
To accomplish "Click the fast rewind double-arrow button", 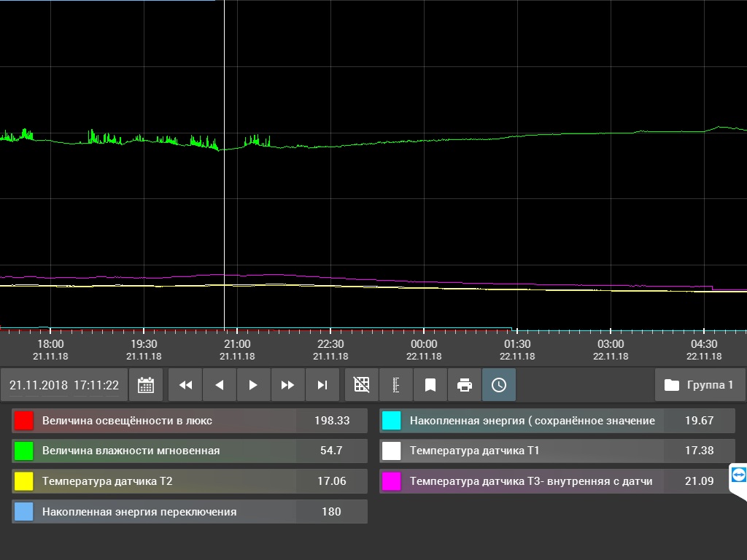I will point(185,385).
